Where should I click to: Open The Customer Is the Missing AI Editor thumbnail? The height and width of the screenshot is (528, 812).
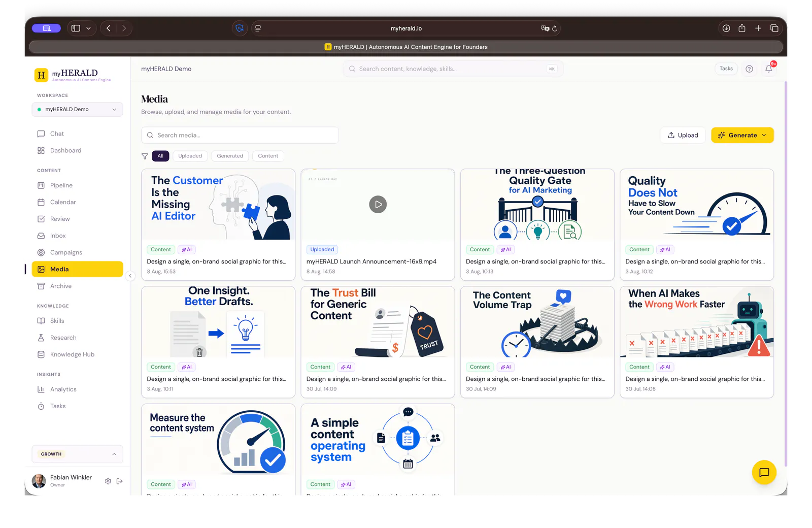[218, 204]
